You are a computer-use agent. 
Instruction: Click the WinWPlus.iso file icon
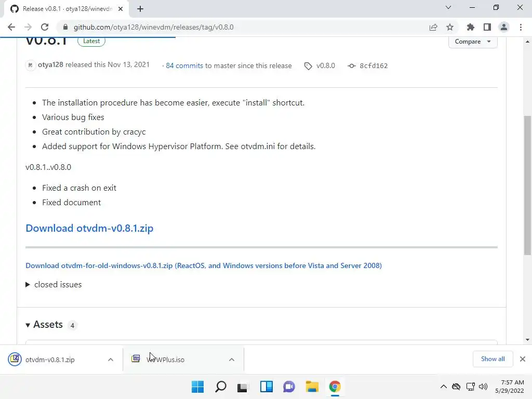(136, 358)
